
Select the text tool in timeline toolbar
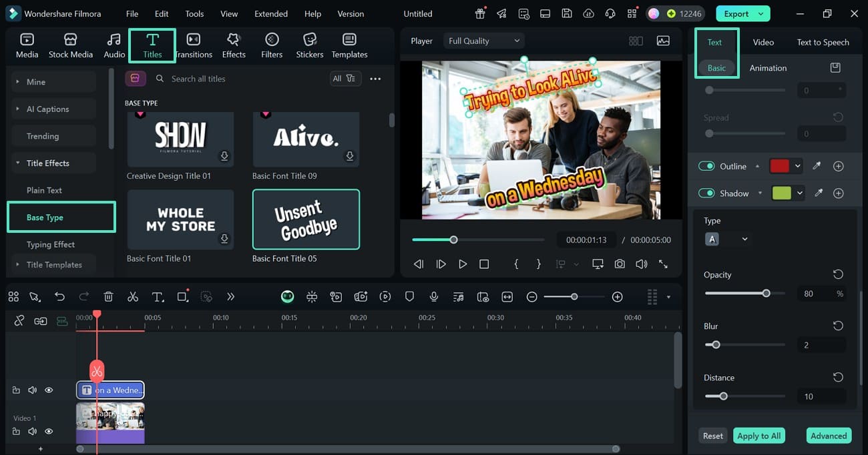(158, 297)
